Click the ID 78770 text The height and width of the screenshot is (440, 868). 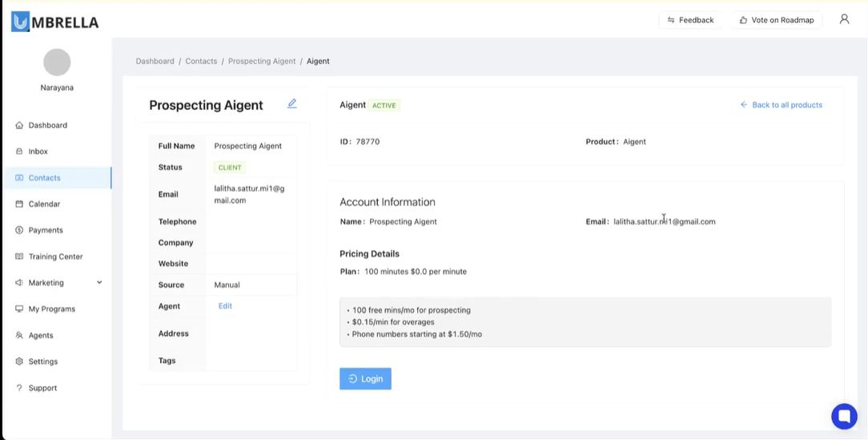(x=360, y=141)
